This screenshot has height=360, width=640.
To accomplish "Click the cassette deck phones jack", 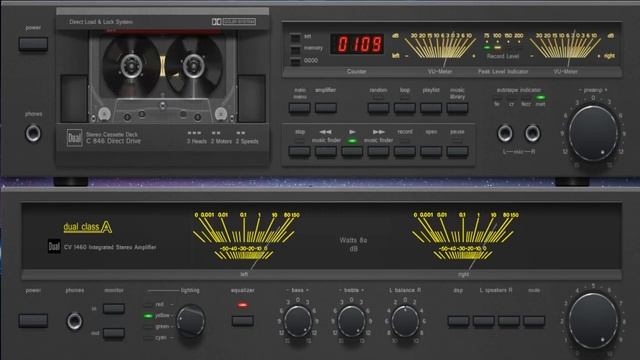I will pyautogui.click(x=33, y=133).
